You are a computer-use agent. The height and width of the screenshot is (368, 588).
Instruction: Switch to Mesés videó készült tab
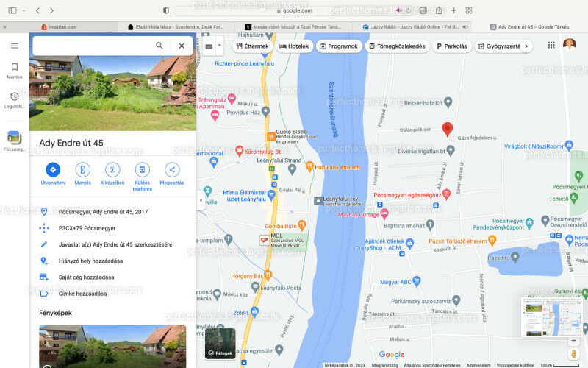(x=293, y=27)
